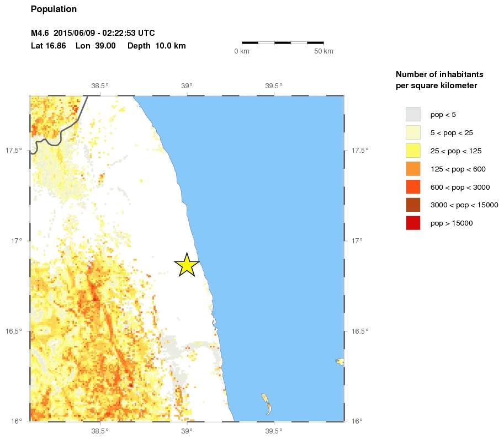This screenshot has width=504, height=439.
Task: Click the black-and-white distance scale bar
Action: click(283, 42)
